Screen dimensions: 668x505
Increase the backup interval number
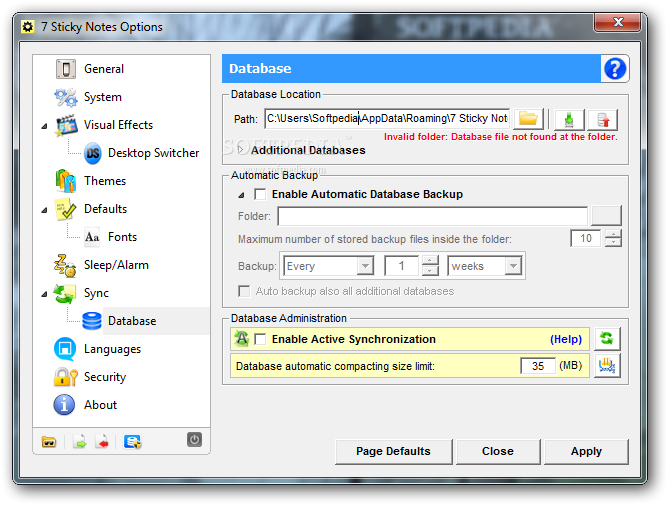pos(430,260)
